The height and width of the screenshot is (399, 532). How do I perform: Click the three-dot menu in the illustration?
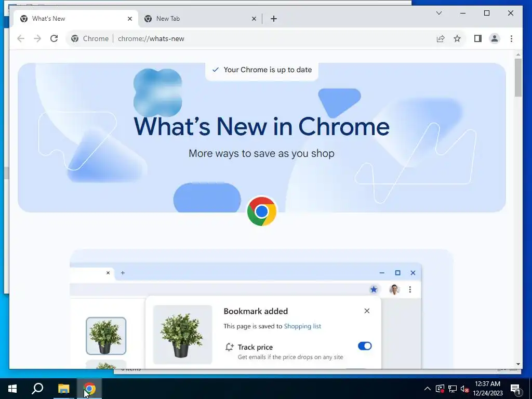(x=410, y=289)
